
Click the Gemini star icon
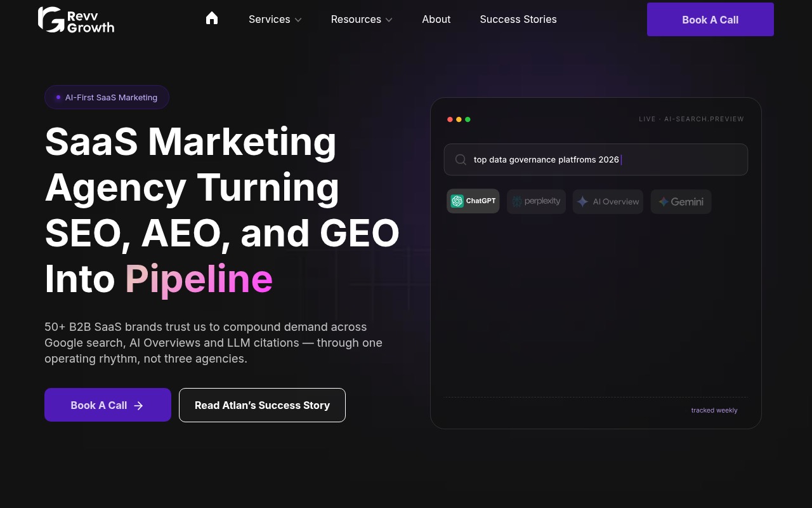(x=664, y=202)
